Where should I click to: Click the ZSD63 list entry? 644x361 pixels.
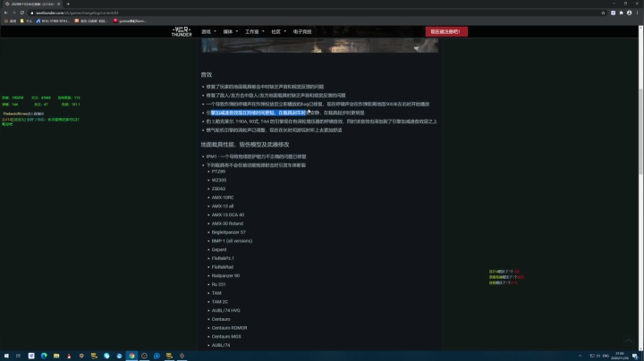point(218,189)
